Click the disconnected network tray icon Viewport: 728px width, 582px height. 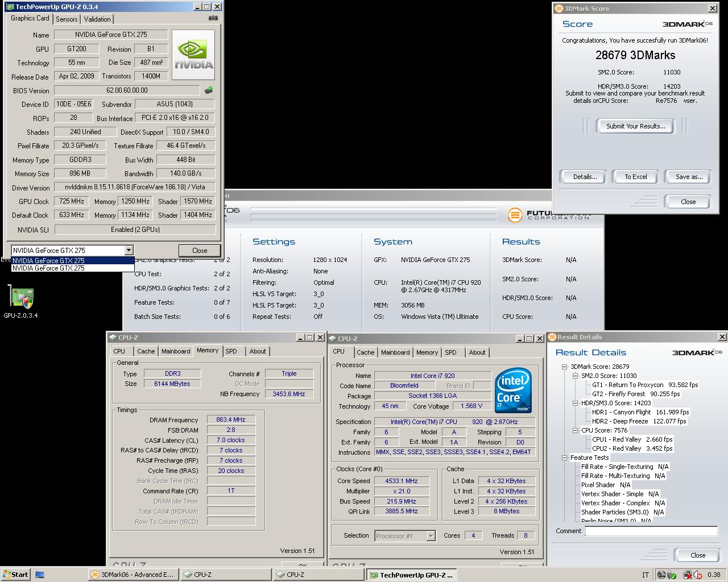point(687,575)
